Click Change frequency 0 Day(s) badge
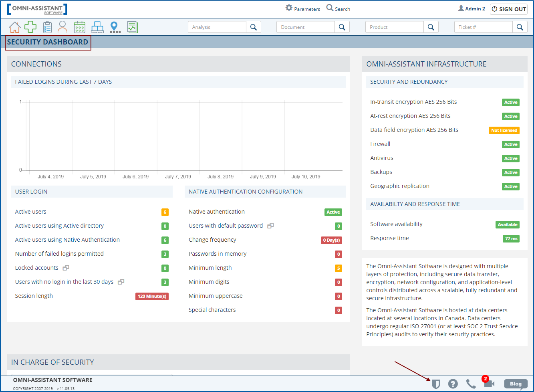This screenshot has height=392, width=534. click(x=331, y=240)
